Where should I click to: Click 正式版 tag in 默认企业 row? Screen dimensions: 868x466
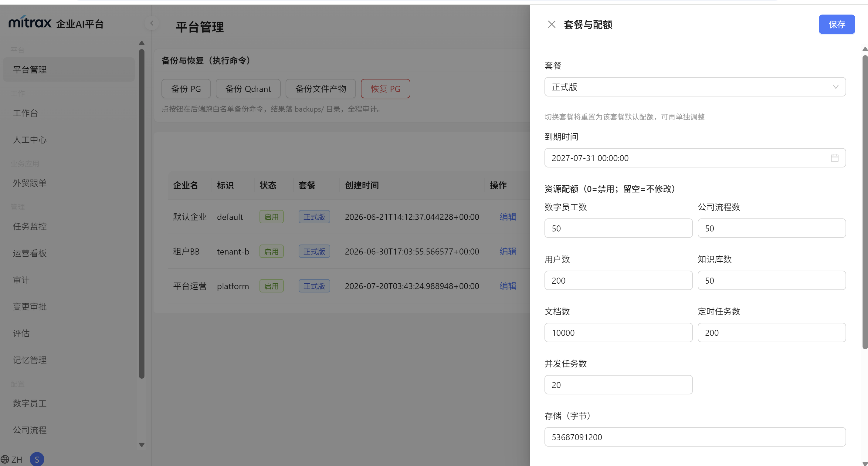[314, 217]
